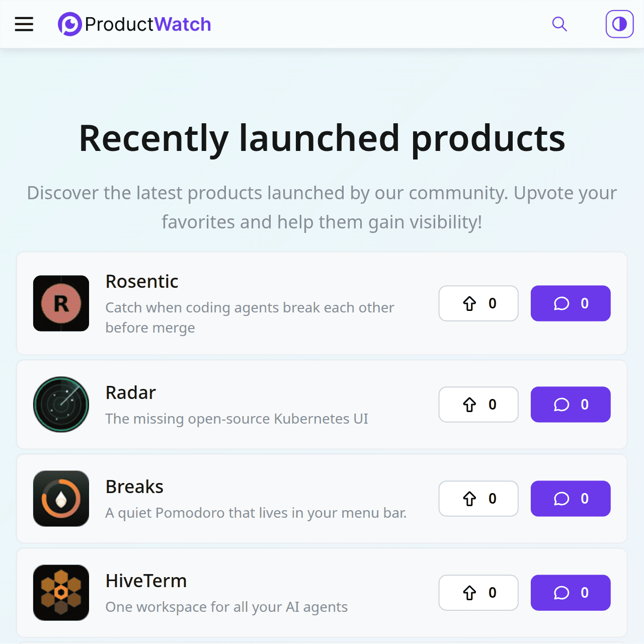
Task: Open the Rosentic product title link
Action: pos(142,282)
